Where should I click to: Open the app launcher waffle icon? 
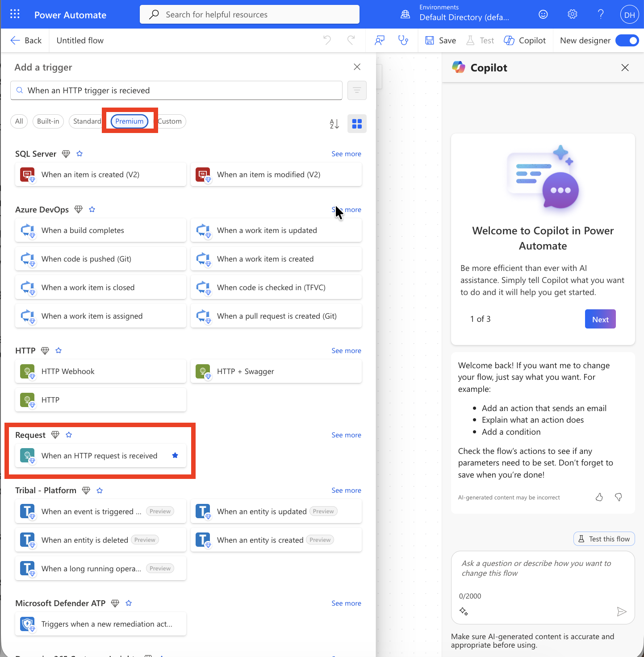point(15,14)
